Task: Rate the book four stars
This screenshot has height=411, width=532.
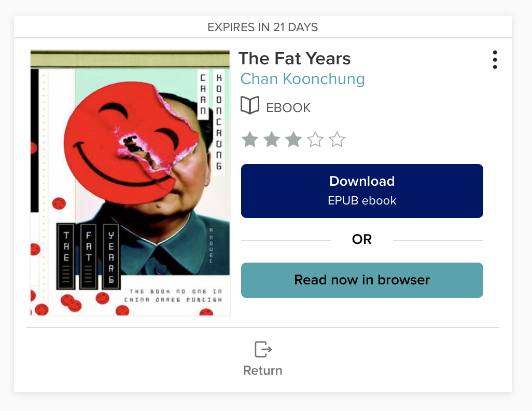Action: (315, 140)
